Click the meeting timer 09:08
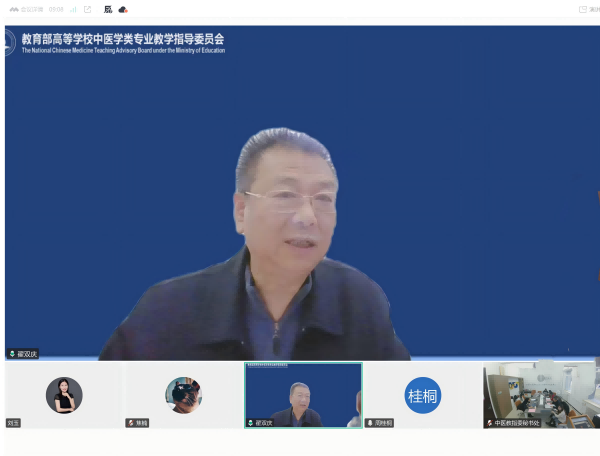Screen dimensions: 600x456 tap(56, 10)
